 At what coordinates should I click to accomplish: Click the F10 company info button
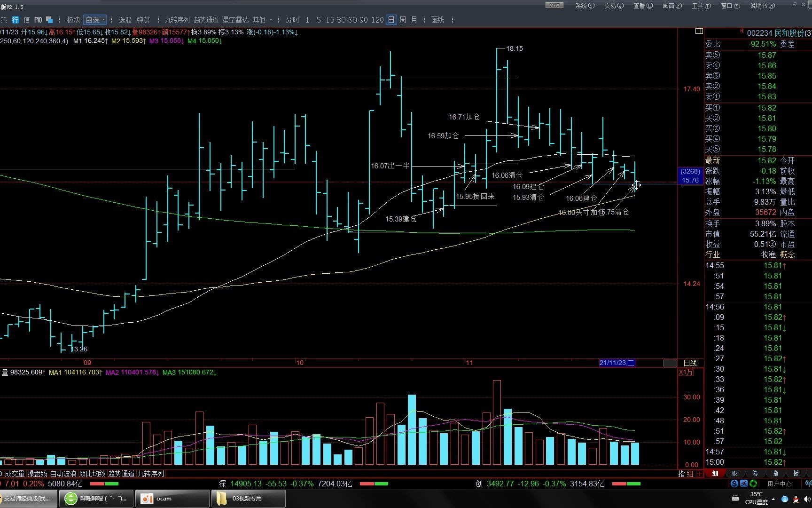38,20
